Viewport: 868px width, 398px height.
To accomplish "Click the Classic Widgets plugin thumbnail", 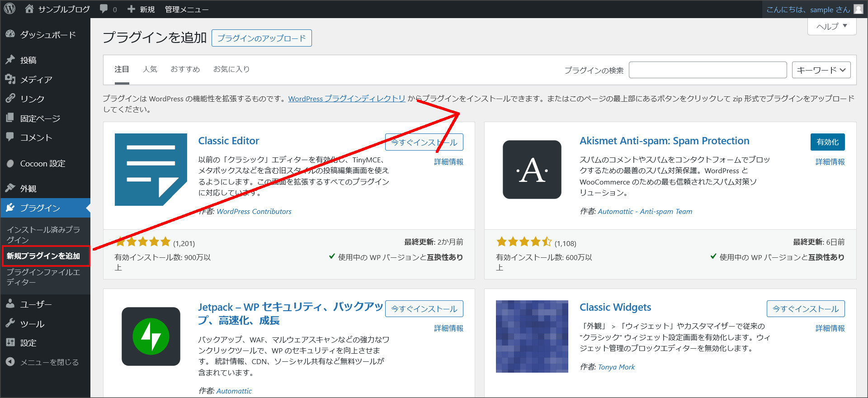I will pyautogui.click(x=532, y=336).
